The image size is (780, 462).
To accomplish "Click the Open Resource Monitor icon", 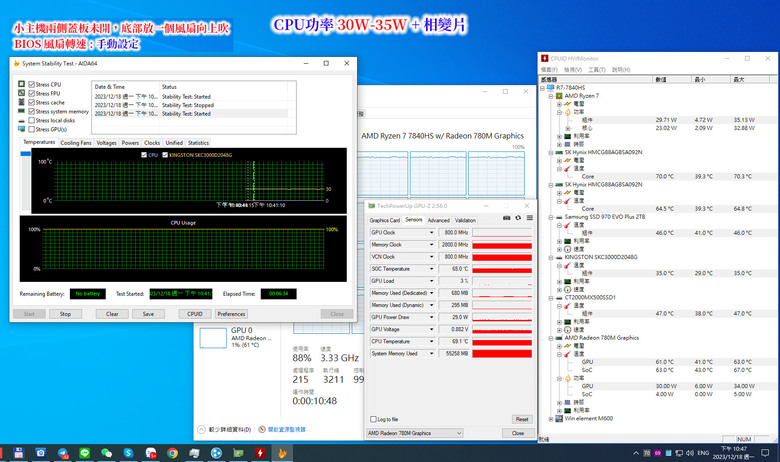I will (x=260, y=429).
